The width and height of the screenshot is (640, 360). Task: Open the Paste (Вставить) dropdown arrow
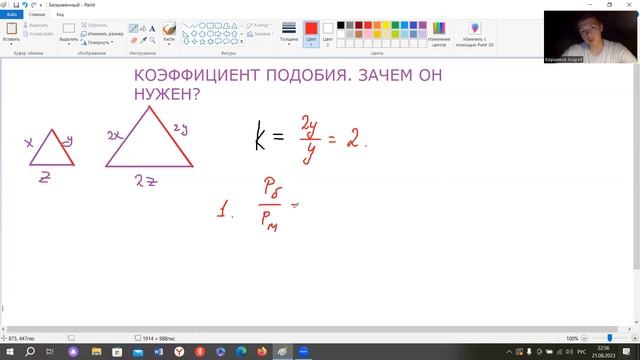[x=11, y=44]
